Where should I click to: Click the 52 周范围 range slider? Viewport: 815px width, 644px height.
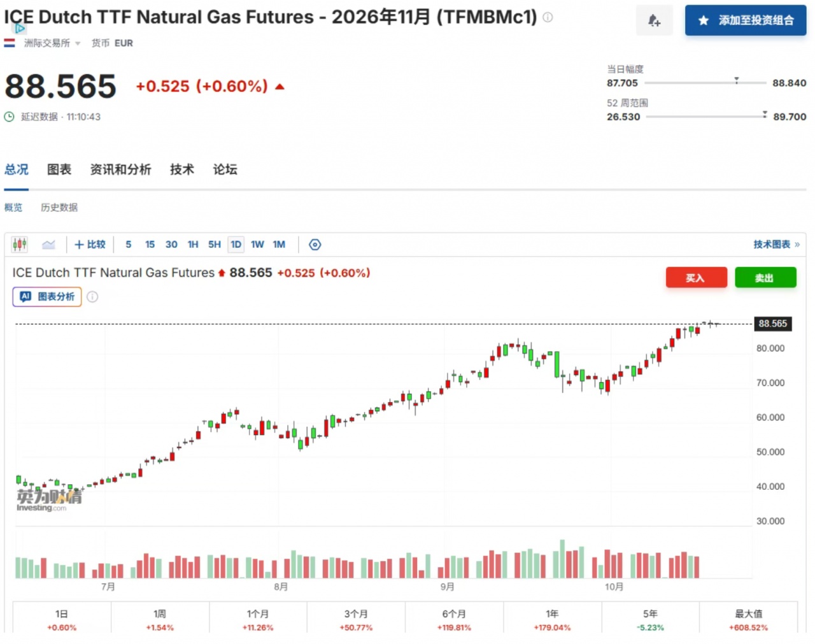[x=707, y=117]
